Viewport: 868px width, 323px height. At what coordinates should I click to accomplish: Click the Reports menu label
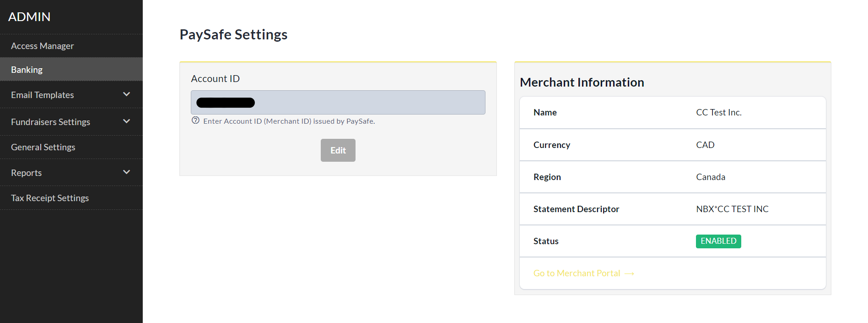(26, 173)
